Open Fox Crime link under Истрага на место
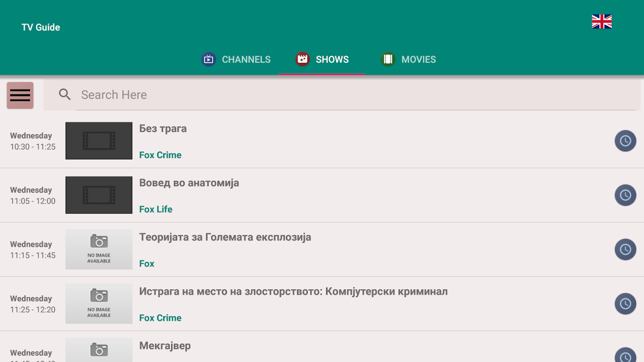The width and height of the screenshot is (644, 362). coord(160,318)
